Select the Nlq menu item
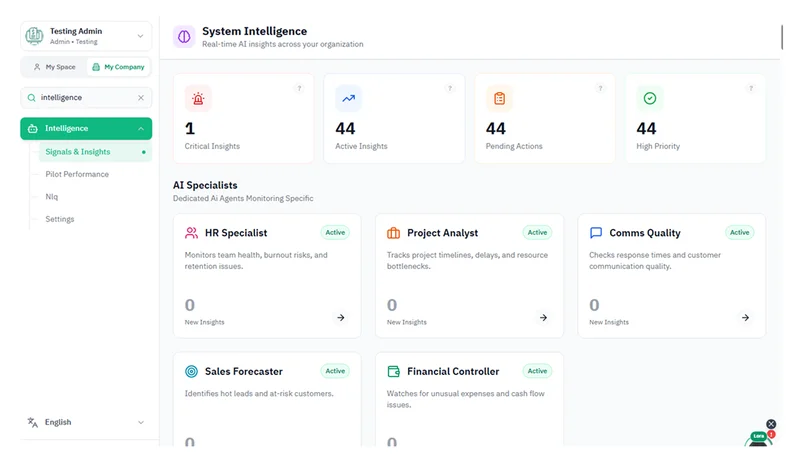 52,196
